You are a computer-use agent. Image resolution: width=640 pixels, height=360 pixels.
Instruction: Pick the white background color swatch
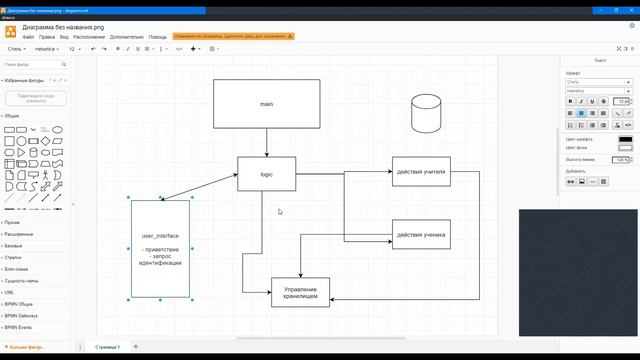pos(625,148)
